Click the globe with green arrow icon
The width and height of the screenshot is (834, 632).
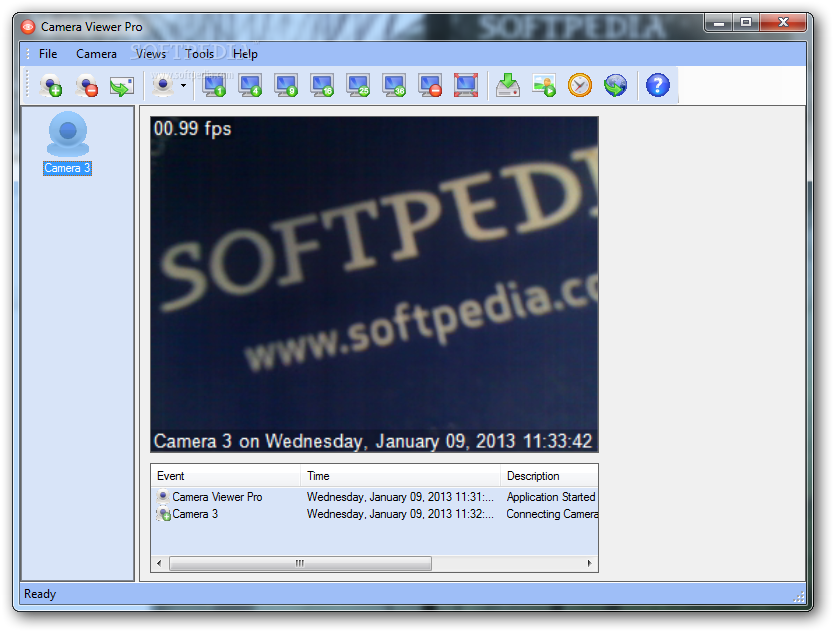(616, 85)
